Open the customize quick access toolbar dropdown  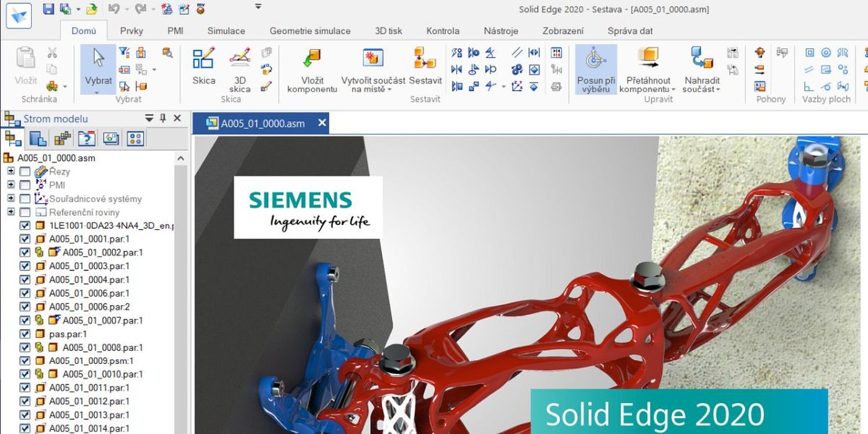(x=259, y=7)
